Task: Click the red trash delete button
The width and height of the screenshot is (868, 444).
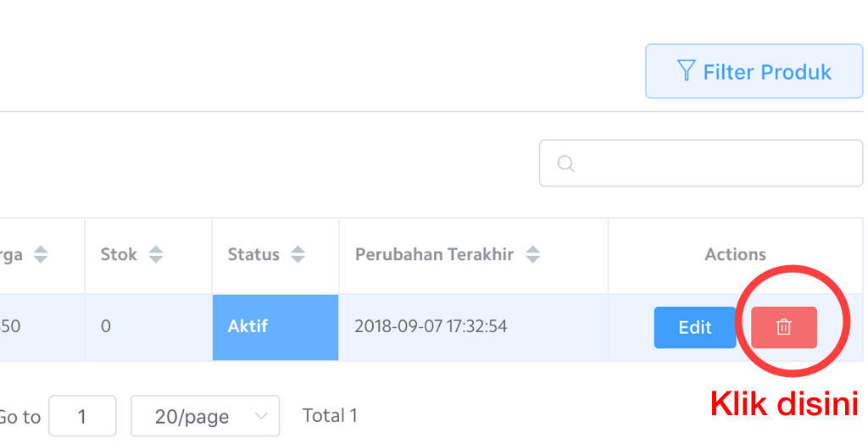Action: (x=784, y=327)
